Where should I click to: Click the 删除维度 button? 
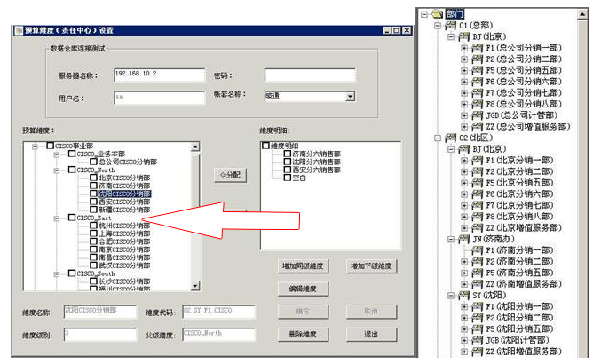(303, 334)
